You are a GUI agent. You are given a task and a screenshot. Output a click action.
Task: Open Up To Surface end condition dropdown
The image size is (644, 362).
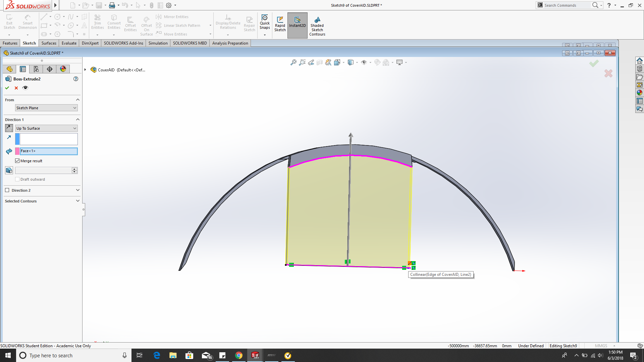click(x=46, y=128)
